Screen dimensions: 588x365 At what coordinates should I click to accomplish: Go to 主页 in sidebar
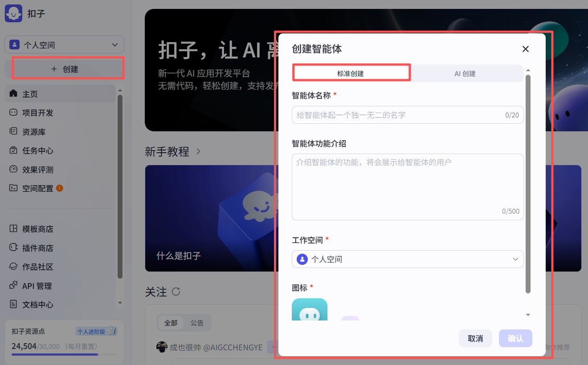coord(60,94)
